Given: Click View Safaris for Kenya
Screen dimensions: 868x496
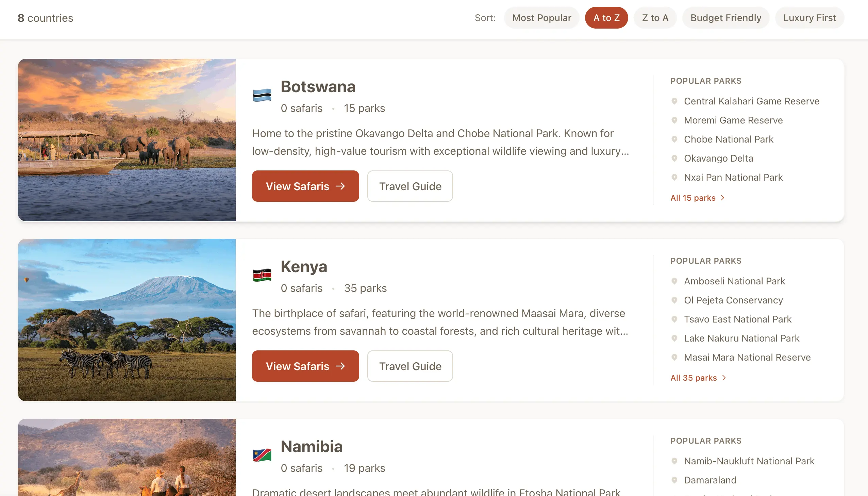Looking at the screenshot, I should pos(305,366).
